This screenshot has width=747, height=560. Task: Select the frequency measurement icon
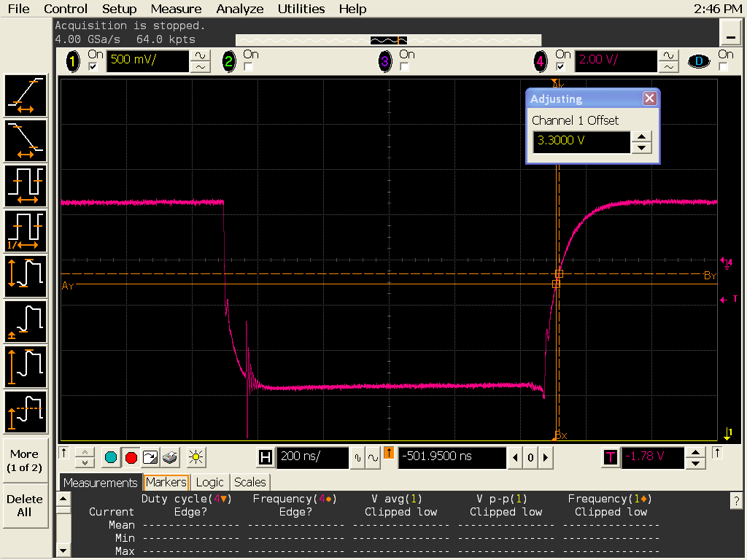pyautogui.click(x=26, y=231)
